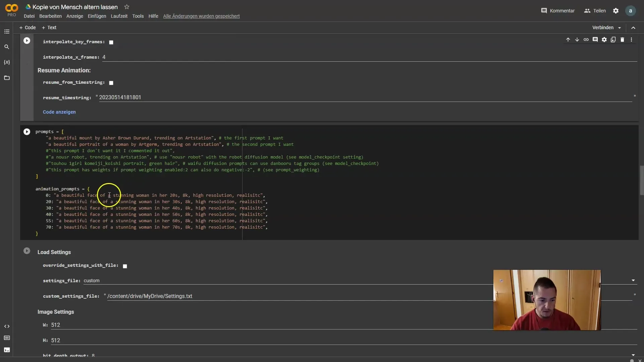644x362 pixels.
Task: Click the Load Settings heading
Action: tap(54, 252)
